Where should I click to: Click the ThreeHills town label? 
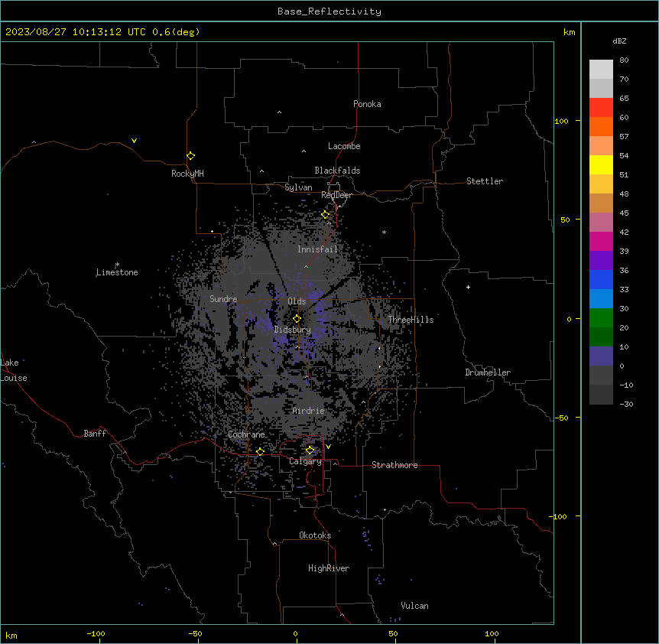411,320
